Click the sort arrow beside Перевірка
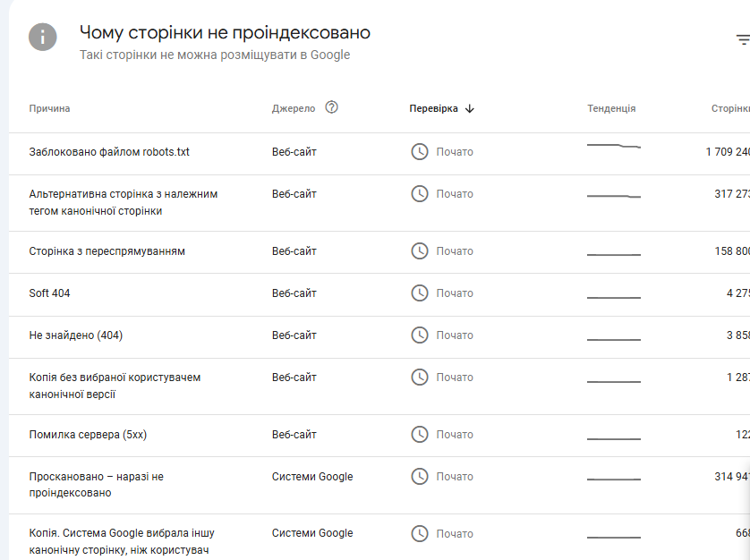This screenshot has width=750, height=560. [x=470, y=108]
